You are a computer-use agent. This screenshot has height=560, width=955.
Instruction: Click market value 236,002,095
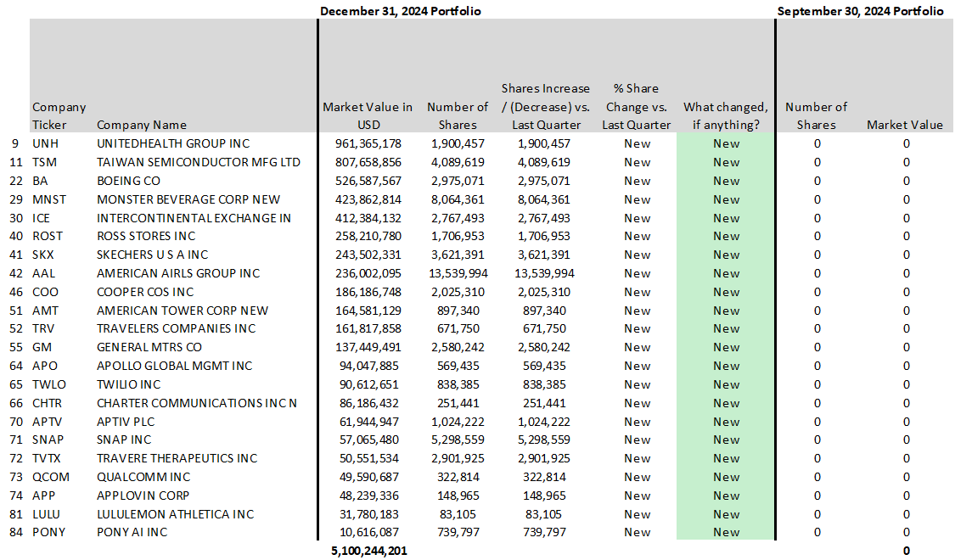point(368,273)
